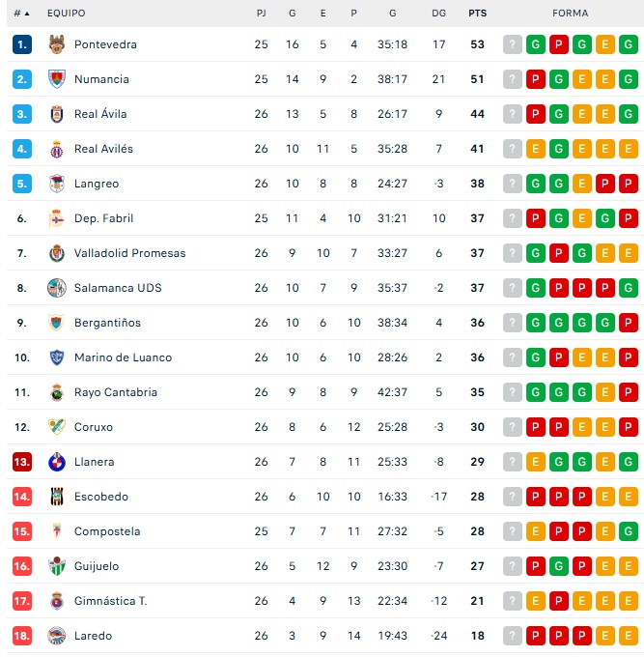Sort by the DG goal difference header
The image size is (644, 657).
[439, 14]
